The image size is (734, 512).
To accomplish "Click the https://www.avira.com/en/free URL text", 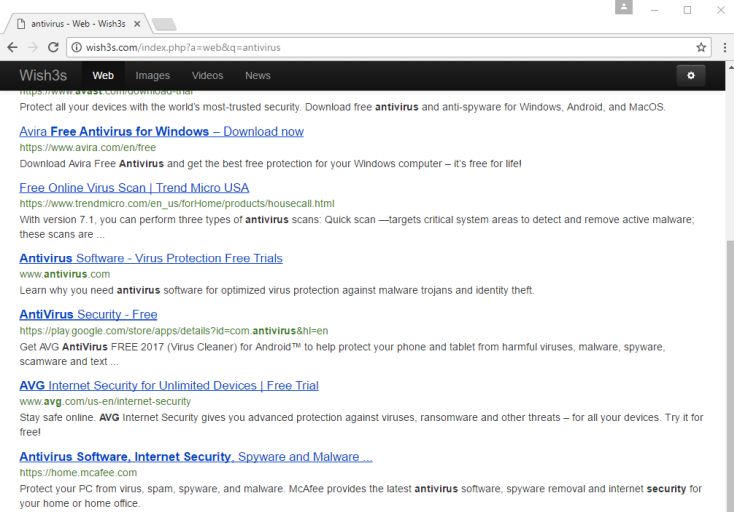I will point(88,147).
